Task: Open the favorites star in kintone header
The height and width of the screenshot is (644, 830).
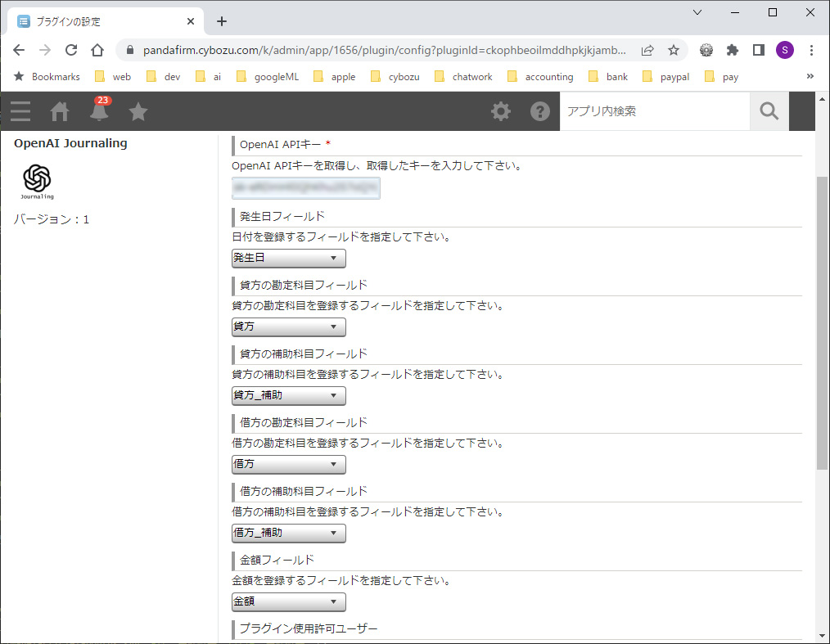Action: pos(138,111)
